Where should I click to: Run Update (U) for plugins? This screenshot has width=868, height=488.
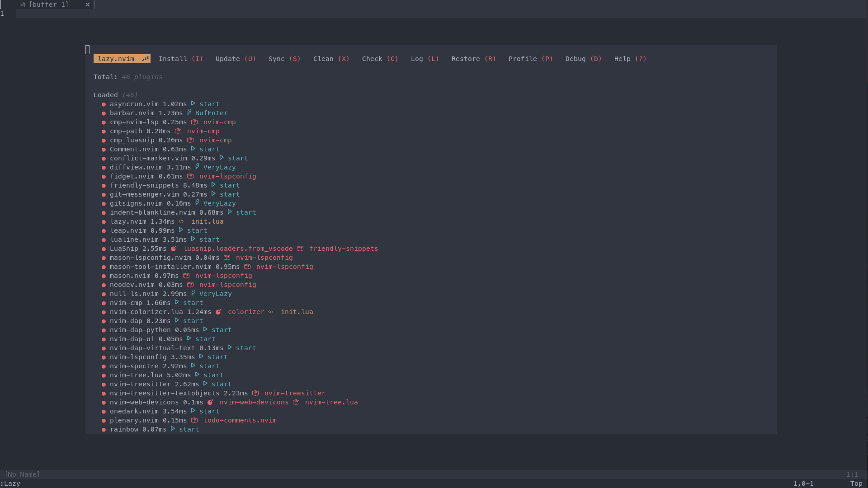click(x=236, y=59)
